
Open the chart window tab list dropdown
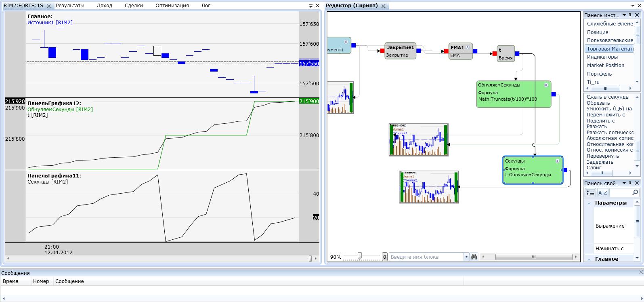coord(310,6)
